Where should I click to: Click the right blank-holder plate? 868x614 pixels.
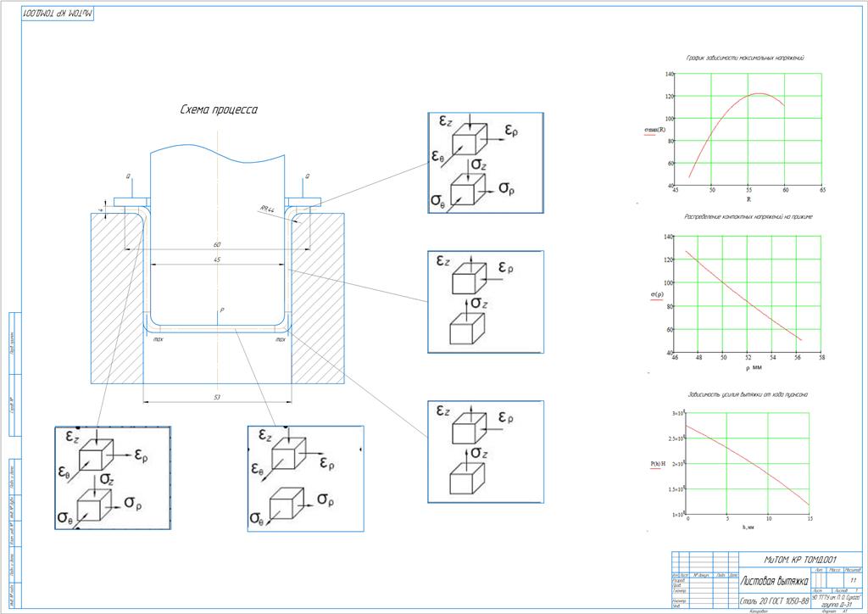coord(303,202)
